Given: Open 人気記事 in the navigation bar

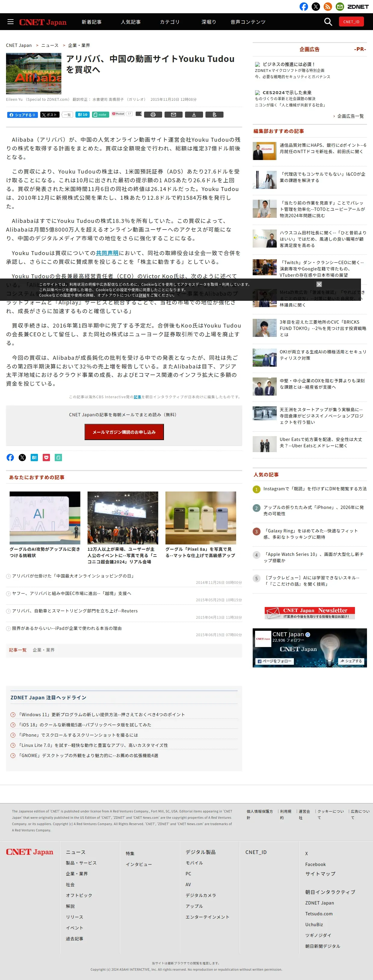Looking at the screenshot, I should 131,22.
